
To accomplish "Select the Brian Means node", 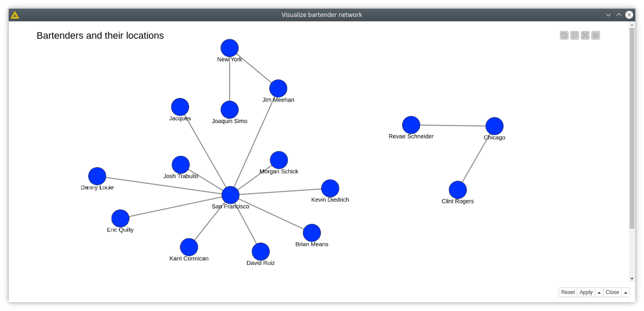I will (x=312, y=233).
